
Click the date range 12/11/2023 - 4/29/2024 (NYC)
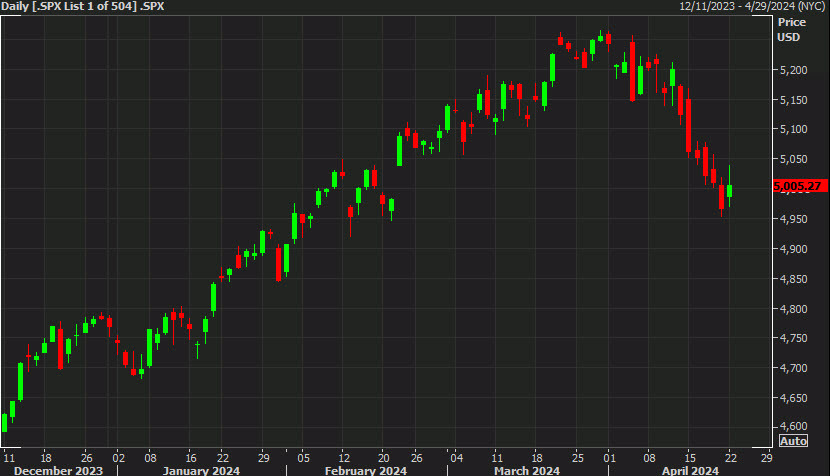click(x=753, y=6)
